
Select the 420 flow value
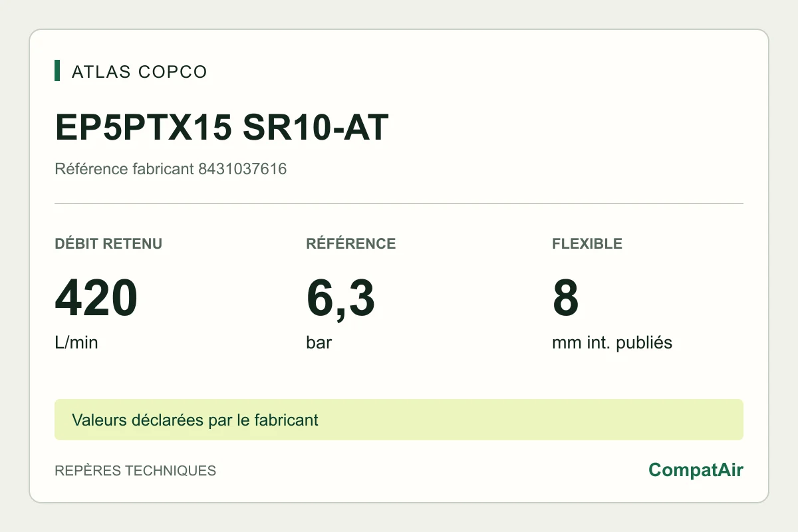96,299
